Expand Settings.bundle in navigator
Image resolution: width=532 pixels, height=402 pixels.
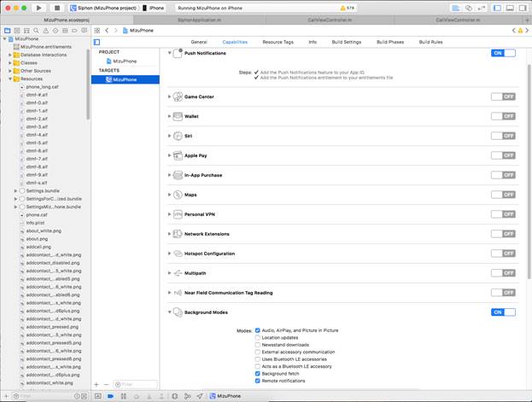point(15,190)
